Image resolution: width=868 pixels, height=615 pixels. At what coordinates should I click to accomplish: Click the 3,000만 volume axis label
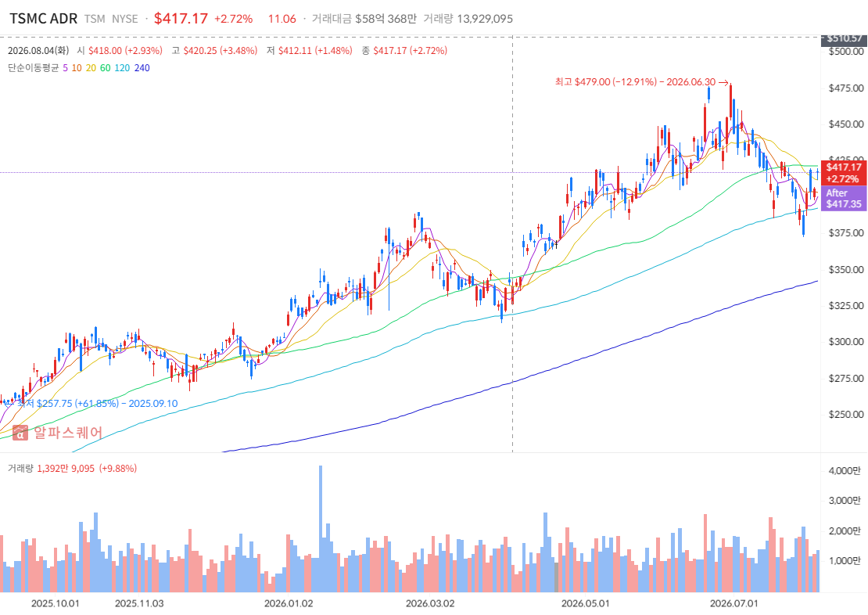(x=845, y=500)
